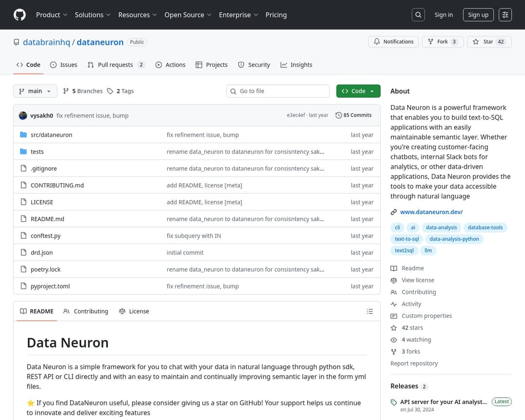The image size is (525, 420).
Task: Open the src/dataneuron folder
Action: [51, 135]
